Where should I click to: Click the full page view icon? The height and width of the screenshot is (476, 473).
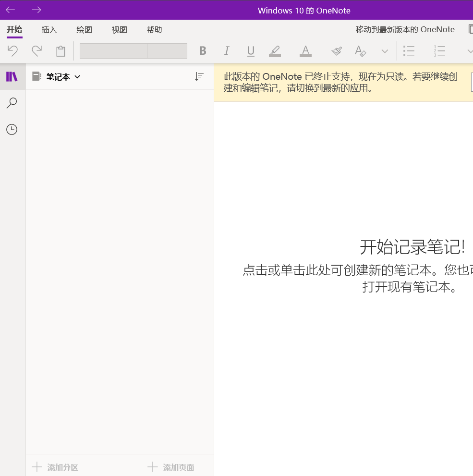(470, 29)
